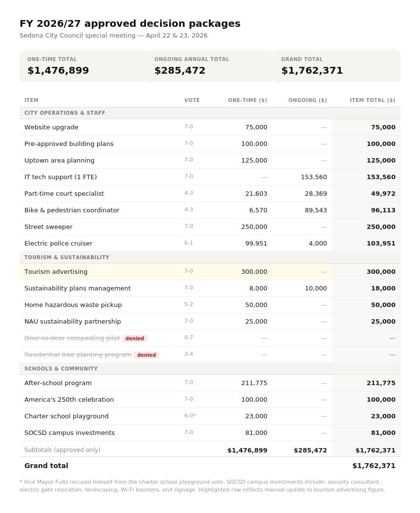This screenshot has height=513, width=420.
Task: Select the Street sweeper row label
Action: (48, 227)
